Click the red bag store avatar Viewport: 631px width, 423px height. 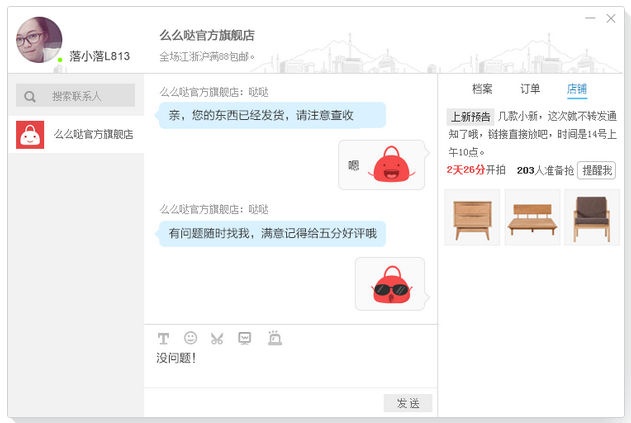click(x=30, y=134)
